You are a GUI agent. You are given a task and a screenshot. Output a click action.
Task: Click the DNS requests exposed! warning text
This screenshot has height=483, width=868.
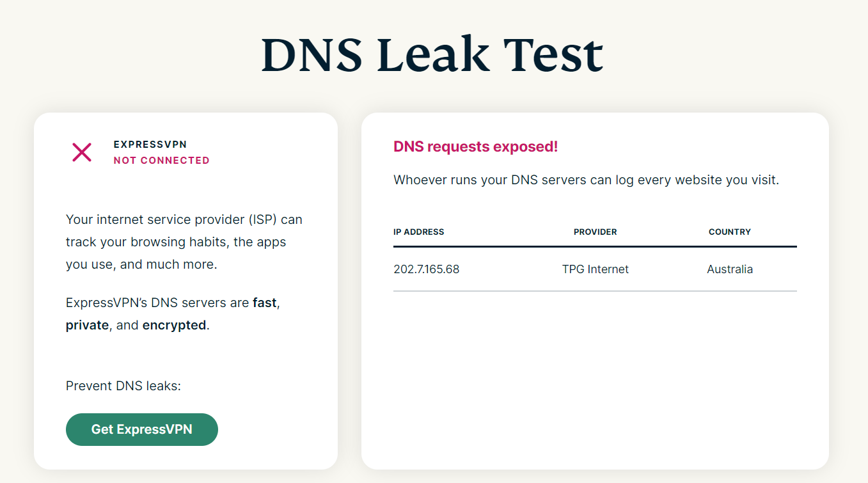pyautogui.click(x=475, y=146)
